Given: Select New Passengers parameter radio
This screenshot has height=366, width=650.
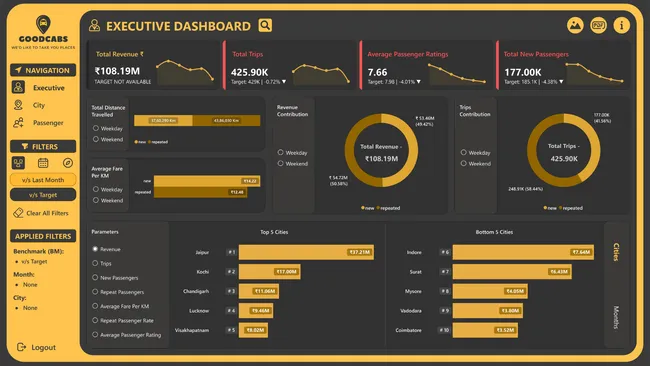Looking at the screenshot, I should [x=95, y=277].
